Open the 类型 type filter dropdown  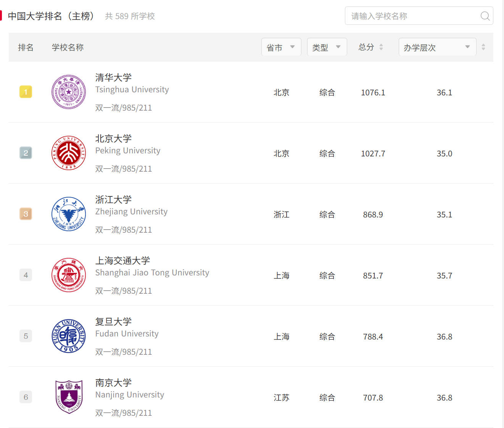(x=327, y=47)
